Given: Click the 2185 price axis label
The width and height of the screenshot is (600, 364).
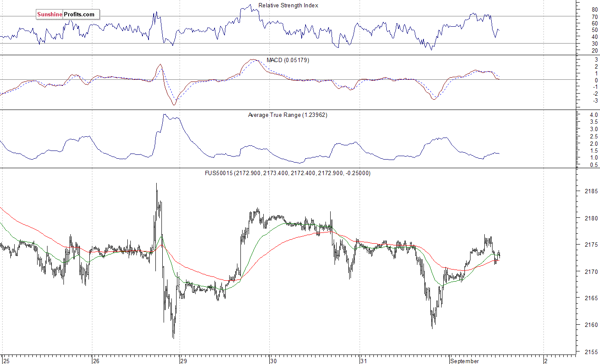Looking at the screenshot, I should 591,191.
